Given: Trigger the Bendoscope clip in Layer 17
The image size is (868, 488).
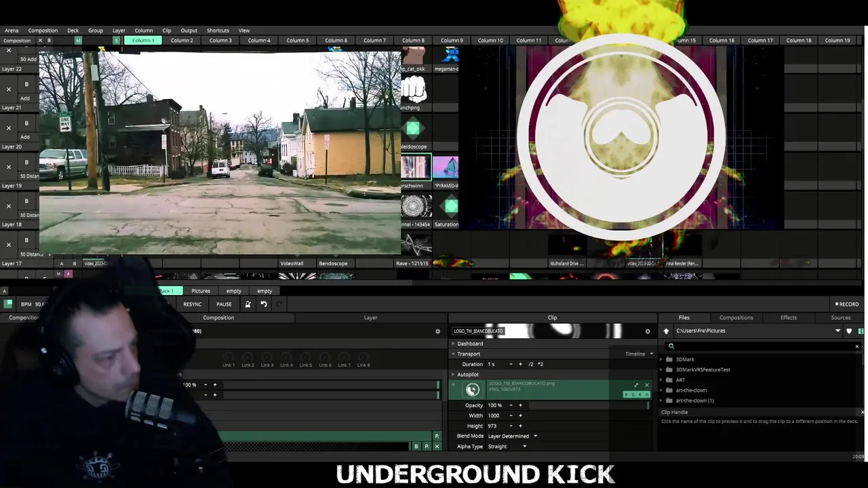Looking at the screenshot, I should [x=333, y=264].
